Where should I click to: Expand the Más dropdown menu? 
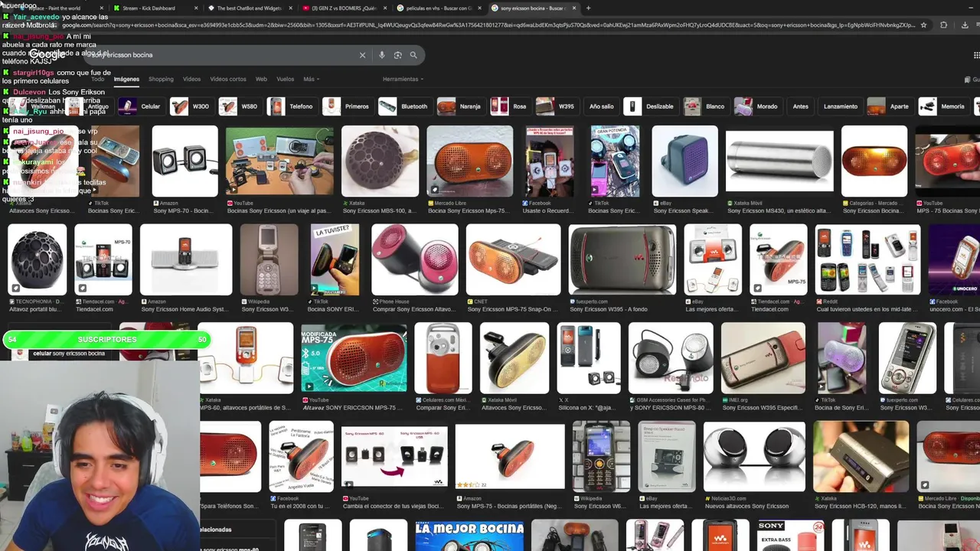pyautogui.click(x=311, y=79)
